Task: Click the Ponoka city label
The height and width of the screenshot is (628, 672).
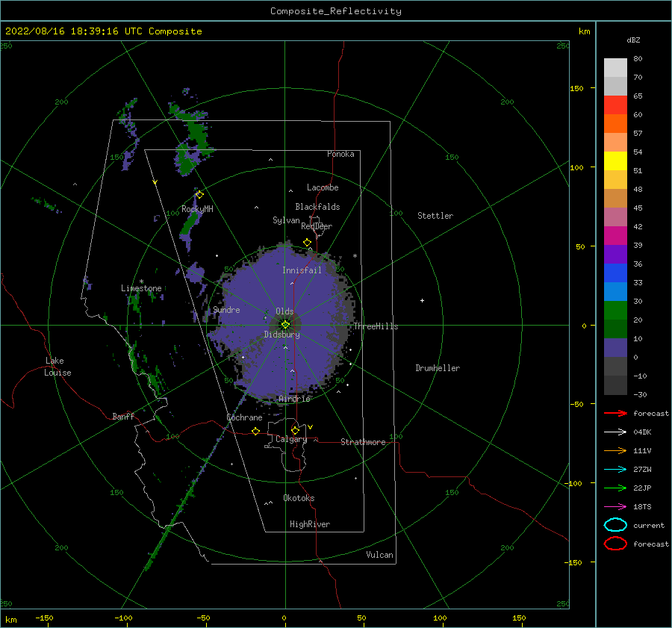Action: coord(340,154)
